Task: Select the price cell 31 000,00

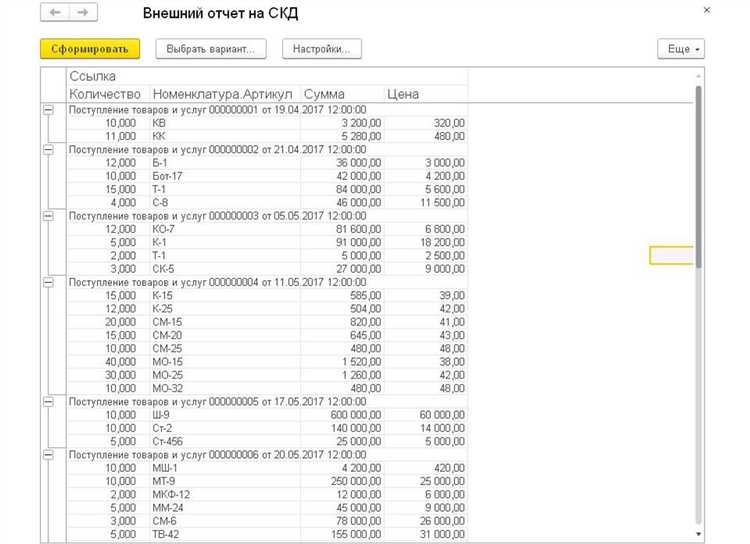Action: click(426, 534)
